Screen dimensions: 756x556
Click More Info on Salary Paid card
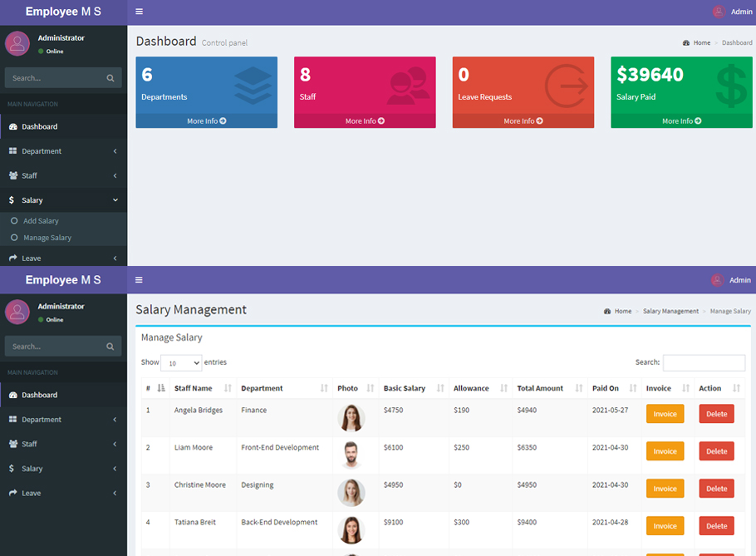[x=682, y=121]
